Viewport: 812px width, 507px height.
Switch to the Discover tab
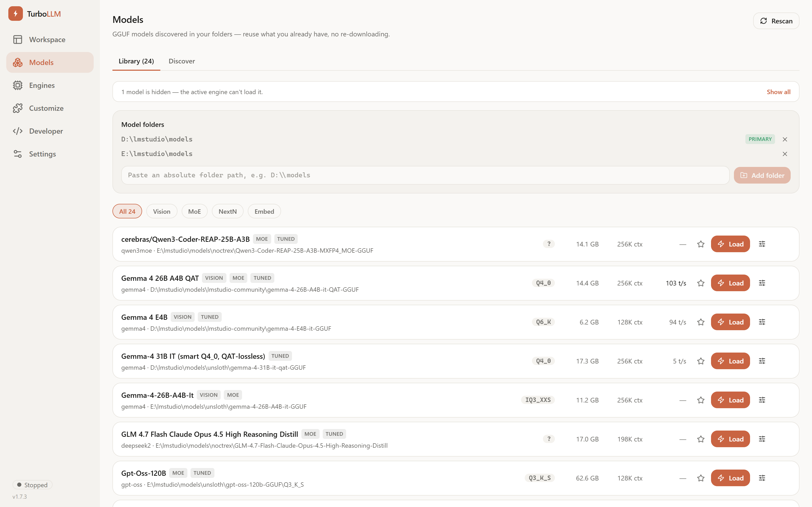point(181,61)
